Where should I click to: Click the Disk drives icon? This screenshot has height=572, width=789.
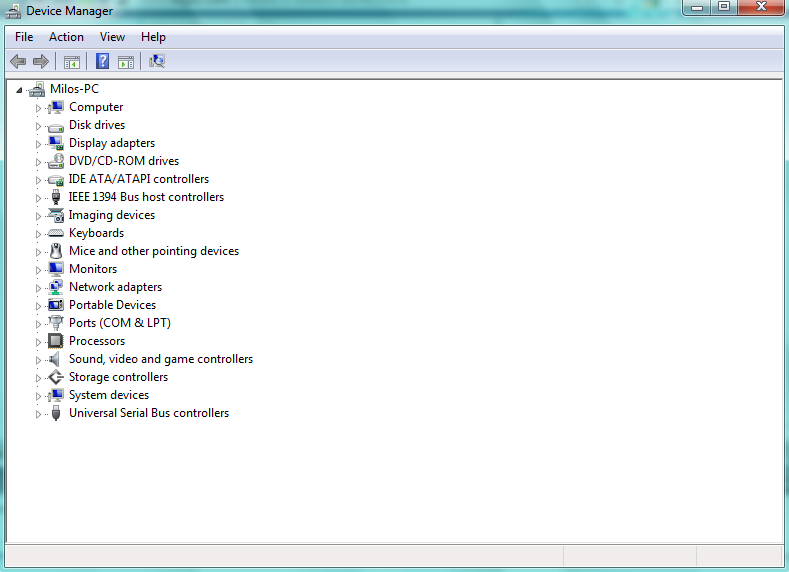pos(56,127)
